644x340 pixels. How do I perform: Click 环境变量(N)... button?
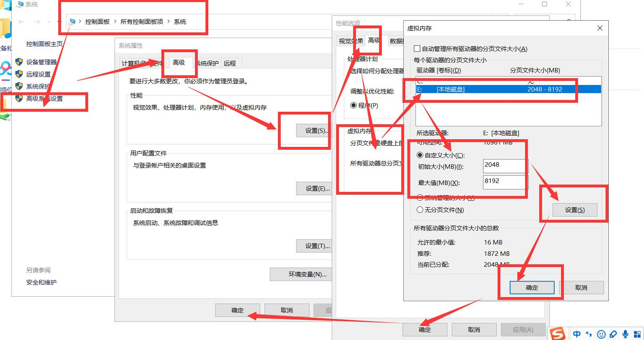point(301,274)
